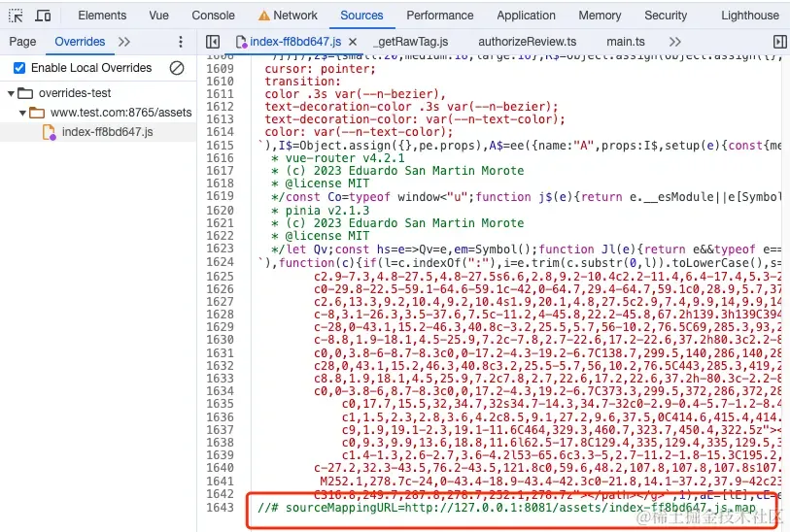Open the Performance panel tab

(x=440, y=16)
